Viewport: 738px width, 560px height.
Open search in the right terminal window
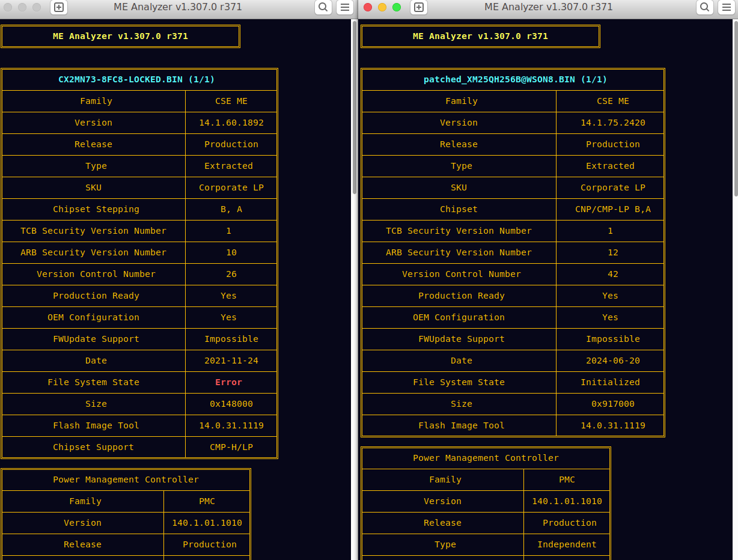(x=704, y=7)
